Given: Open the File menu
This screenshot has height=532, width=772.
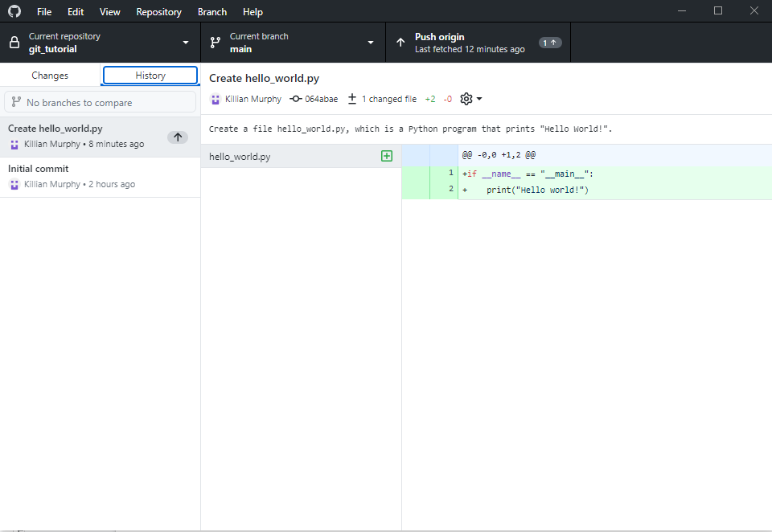Looking at the screenshot, I should click(43, 12).
